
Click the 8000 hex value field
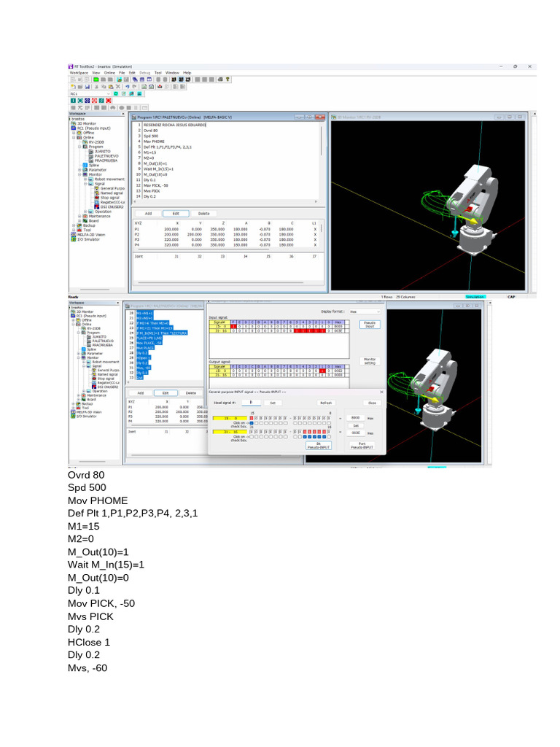click(x=356, y=418)
